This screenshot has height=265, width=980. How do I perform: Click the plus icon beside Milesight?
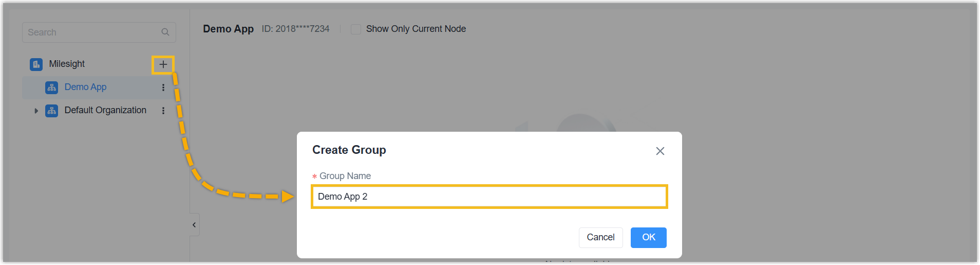(163, 64)
